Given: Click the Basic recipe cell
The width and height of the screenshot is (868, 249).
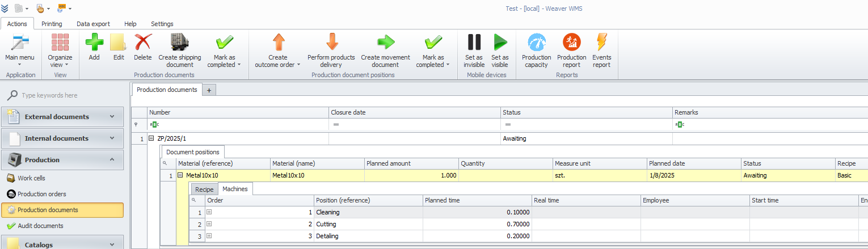Looking at the screenshot, I should tap(851, 175).
